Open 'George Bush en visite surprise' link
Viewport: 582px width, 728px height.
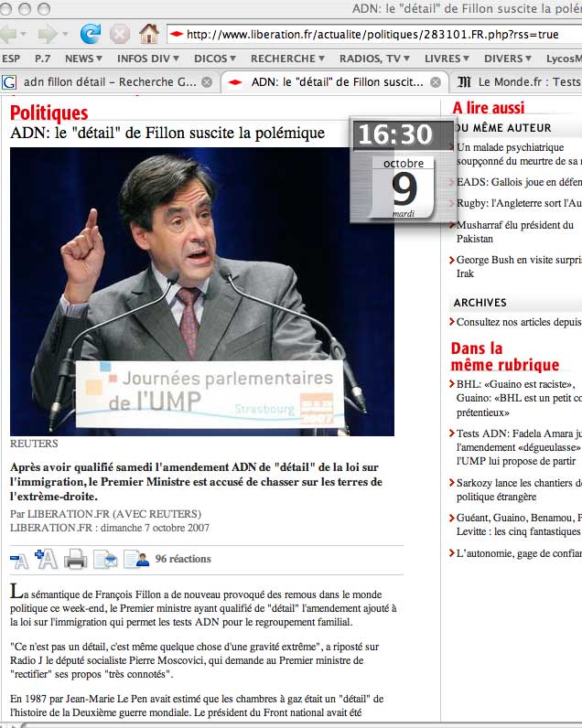click(519, 266)
